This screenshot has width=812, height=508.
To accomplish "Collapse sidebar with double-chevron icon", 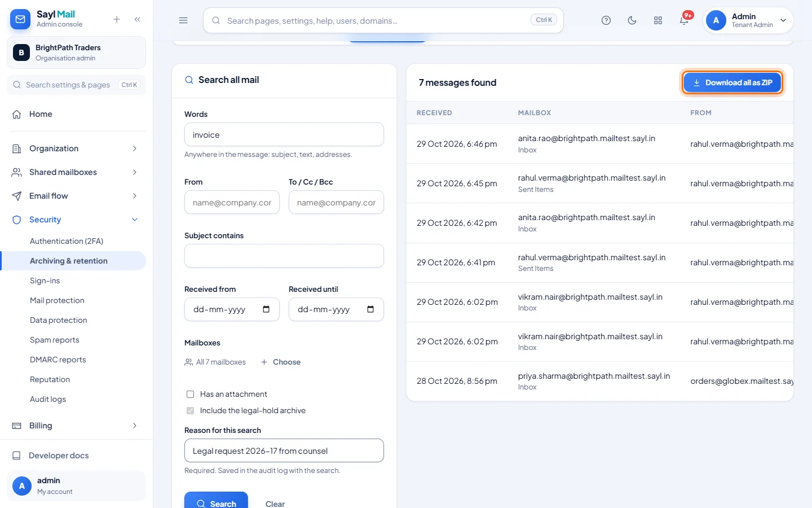I will coord(138,19).
